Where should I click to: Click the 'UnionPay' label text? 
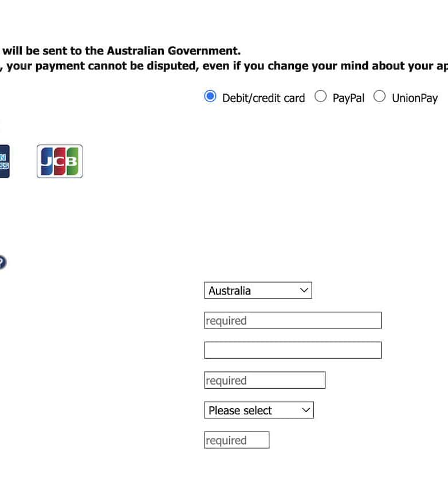click(x=415, y=98)
